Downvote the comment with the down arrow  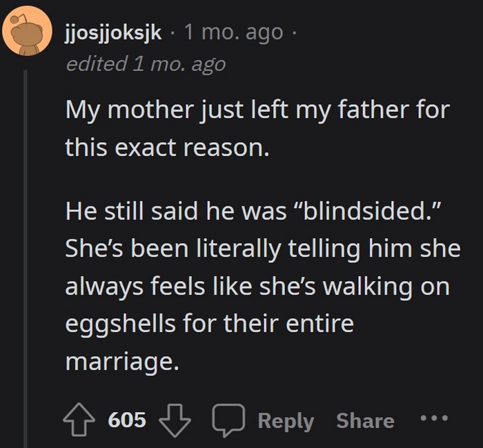click(175, 420)
